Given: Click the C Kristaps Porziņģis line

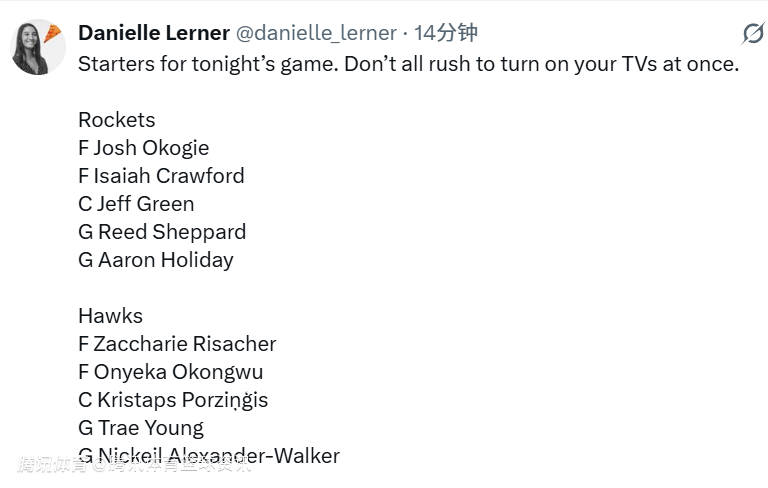Looking at the screenshot, I should (x=173, y=400).
